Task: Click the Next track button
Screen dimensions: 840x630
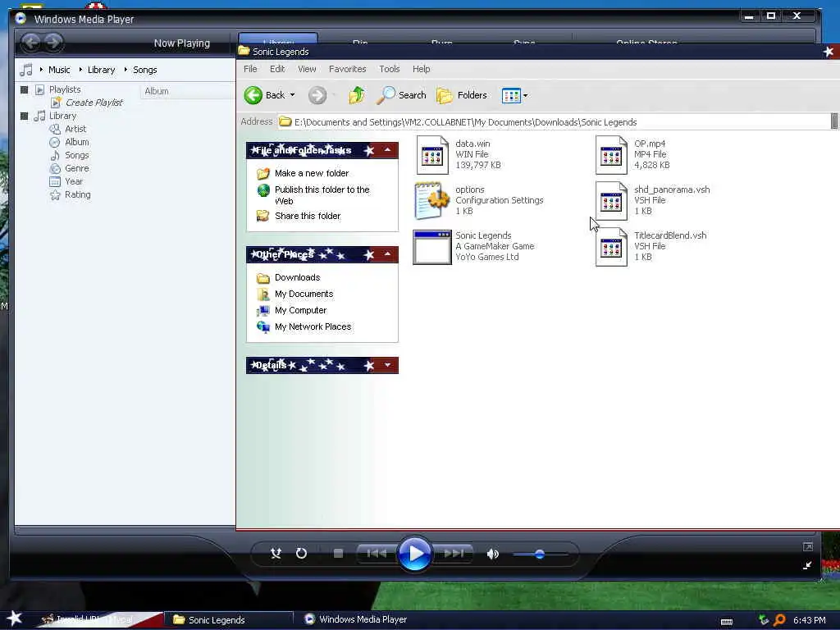Action: point(454,554)
